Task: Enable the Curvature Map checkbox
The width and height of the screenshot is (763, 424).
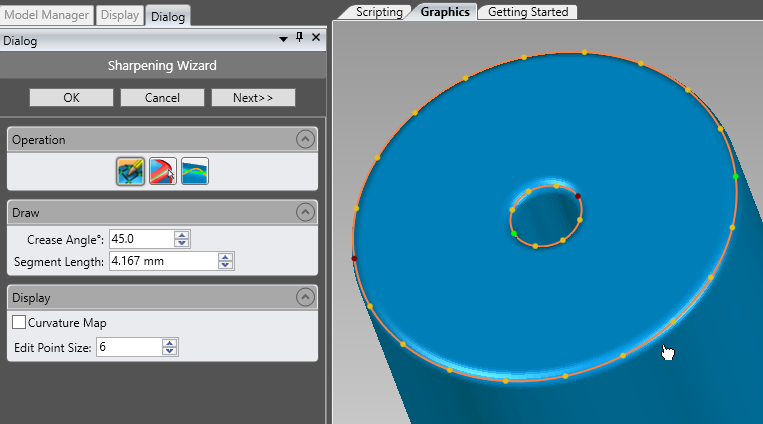Action: pyautogui.click(x=19, y=322)
